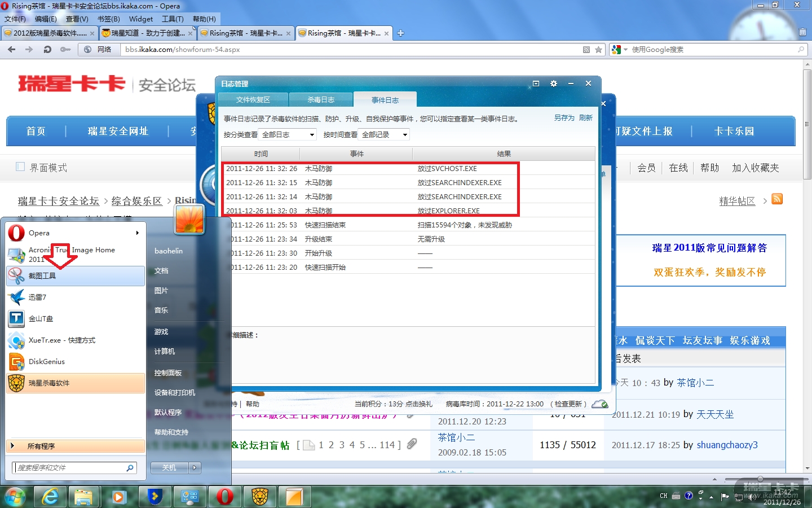Click the Opera password wand key icon

pyautogui.click(x=65, y=50)
